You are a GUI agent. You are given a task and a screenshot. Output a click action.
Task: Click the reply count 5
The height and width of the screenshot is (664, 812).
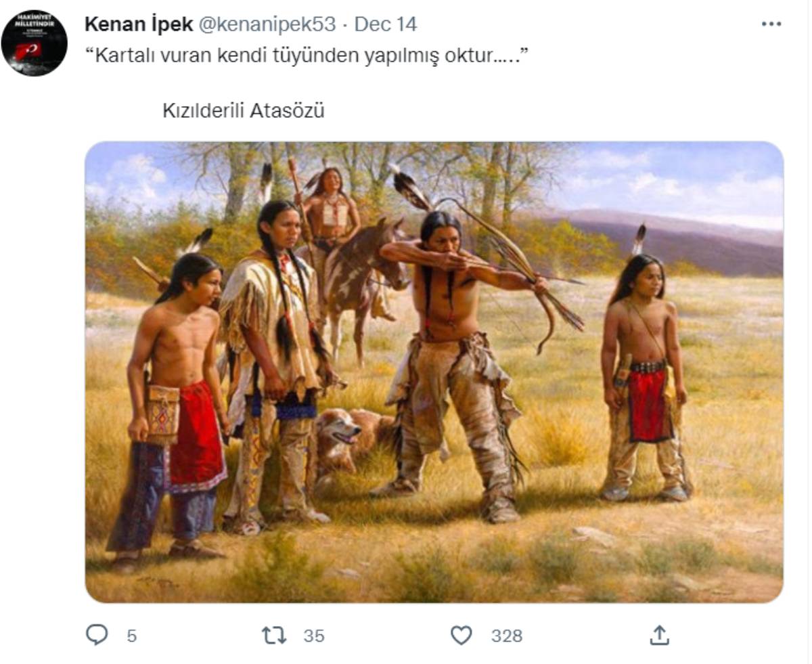[131, 636]
